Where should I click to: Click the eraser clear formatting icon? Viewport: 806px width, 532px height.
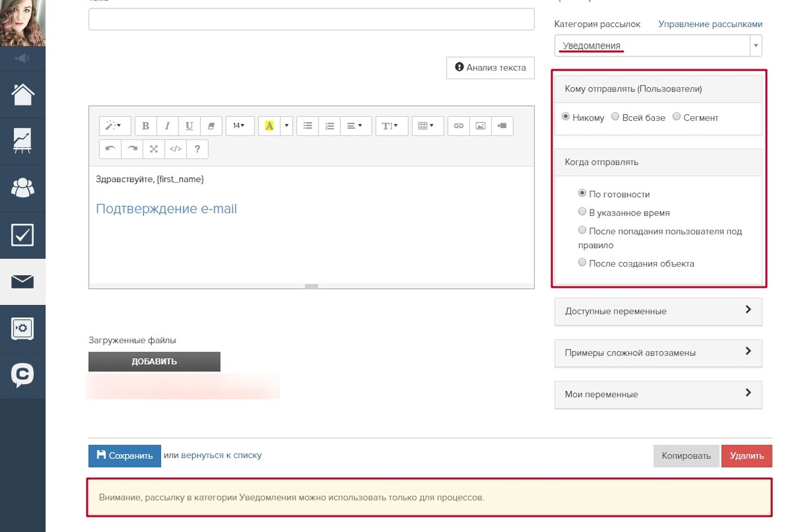click(x=211, y=126)
